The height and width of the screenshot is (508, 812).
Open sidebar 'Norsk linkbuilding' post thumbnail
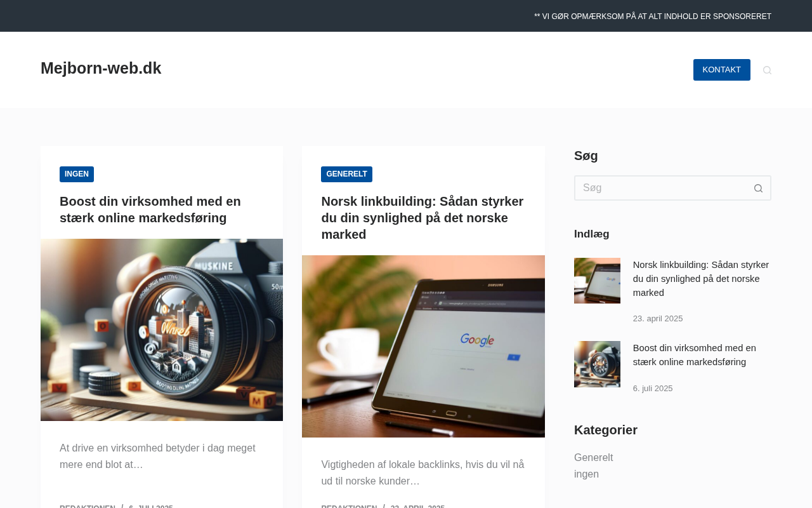click(x=597, y=281)
